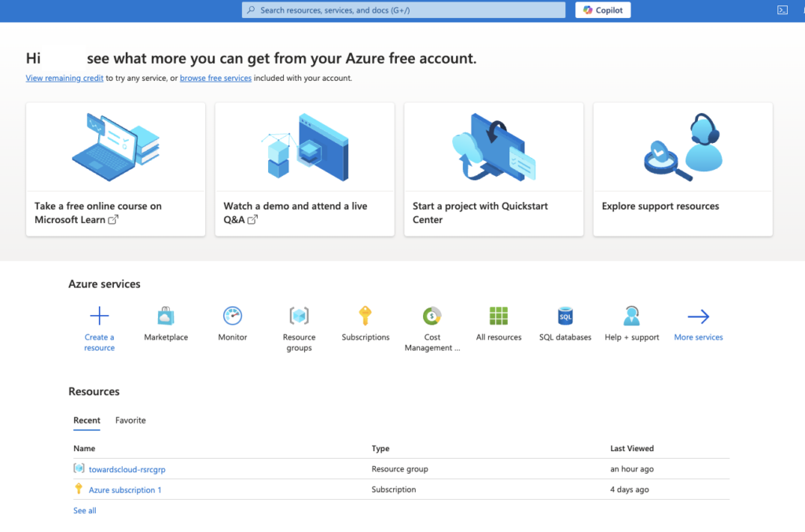Open the Help + support icon

coord(631,315)
